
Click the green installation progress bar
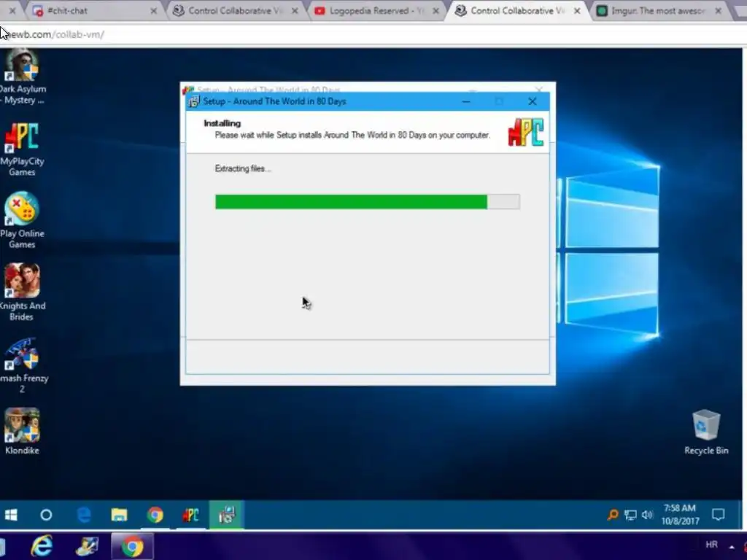click(368, 202)
